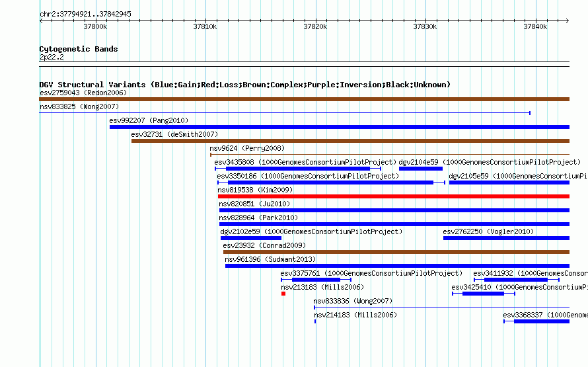Click the esv992207 (Pang2010) label
The height and width of the screenshot is (367, 588).
(x=149, y=120)
